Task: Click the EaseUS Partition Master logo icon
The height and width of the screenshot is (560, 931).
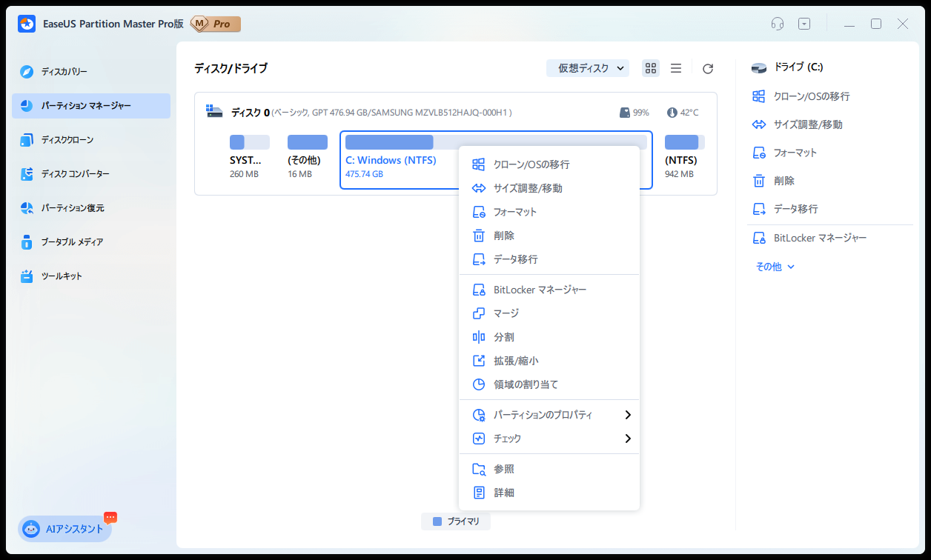Action: point(27,24)
